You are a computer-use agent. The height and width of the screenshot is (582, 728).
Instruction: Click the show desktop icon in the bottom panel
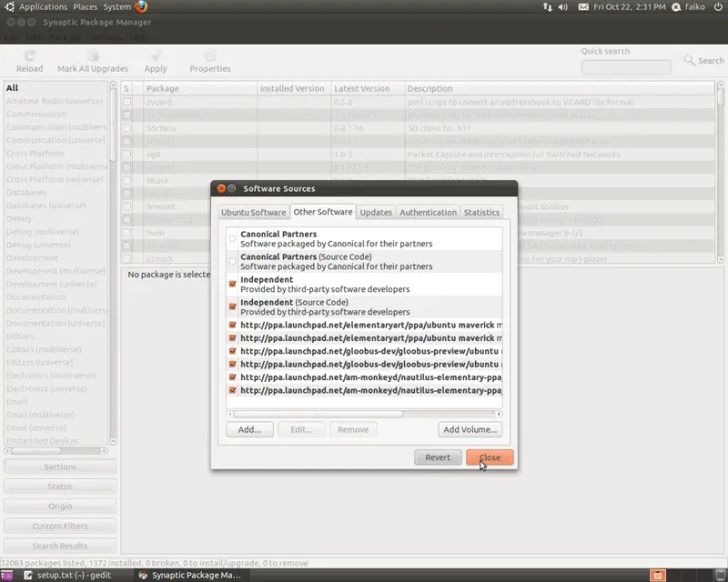tap(6, 576)
